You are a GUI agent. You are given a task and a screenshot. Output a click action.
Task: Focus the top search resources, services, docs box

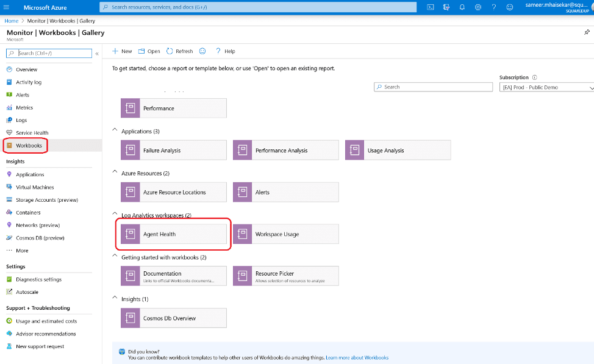click(258, 7)
